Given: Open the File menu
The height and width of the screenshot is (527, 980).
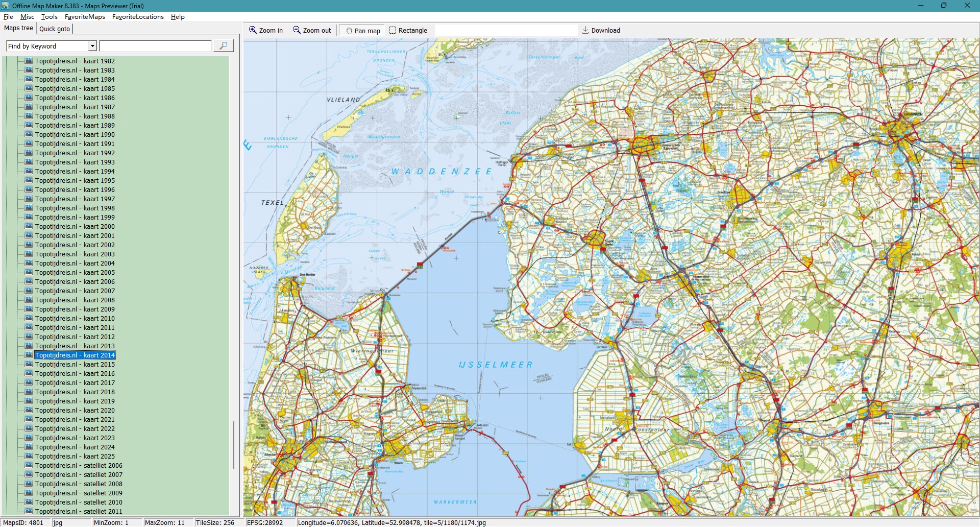Looking at the screenshot, I should click(8, 17).
